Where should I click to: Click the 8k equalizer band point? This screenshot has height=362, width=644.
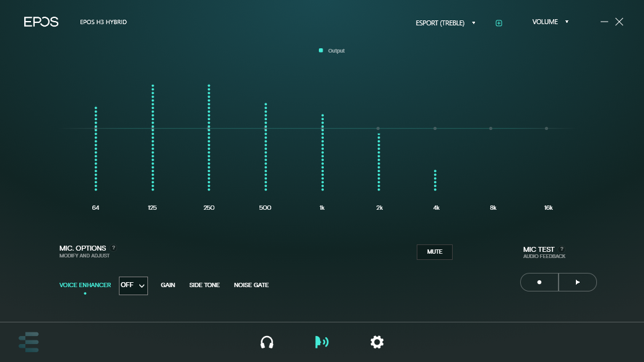(x=491, y=129)
